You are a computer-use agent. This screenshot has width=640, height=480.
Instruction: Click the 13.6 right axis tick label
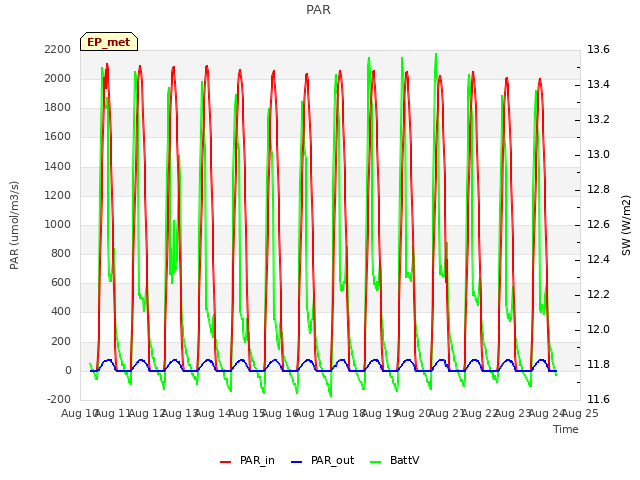pyautogui.click(x=598, y=49)
